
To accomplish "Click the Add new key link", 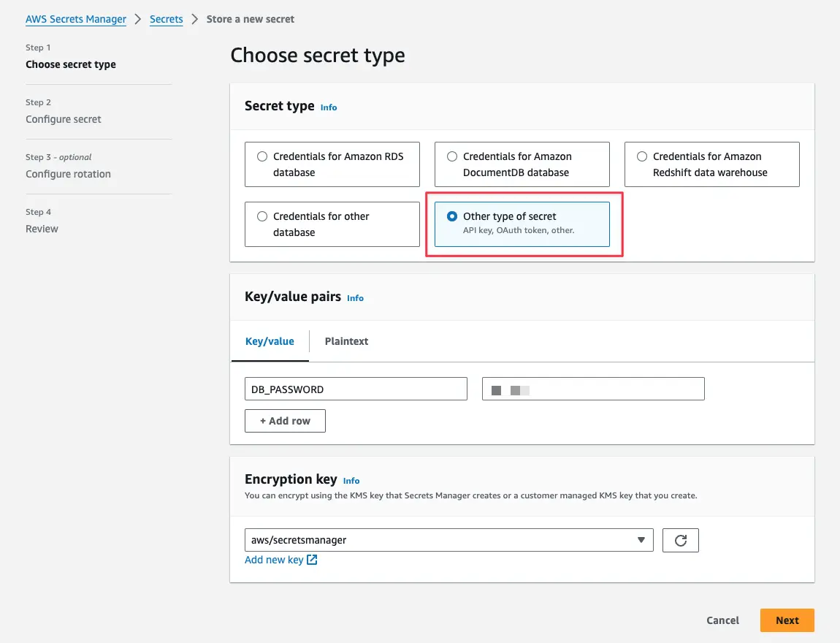I will pyautogui.click(x=275, y=560).
